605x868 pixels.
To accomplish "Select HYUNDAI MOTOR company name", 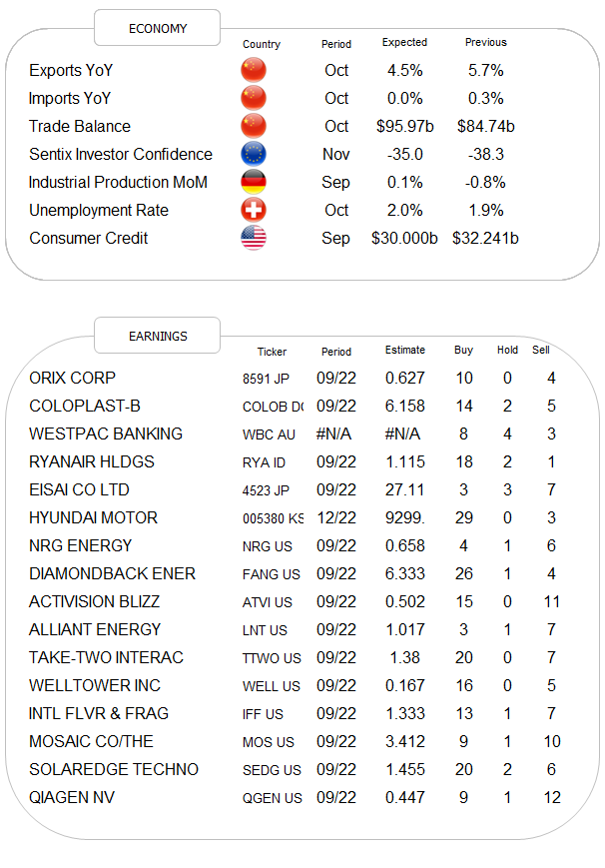I will pyautogui.click(x=93, y=517).
